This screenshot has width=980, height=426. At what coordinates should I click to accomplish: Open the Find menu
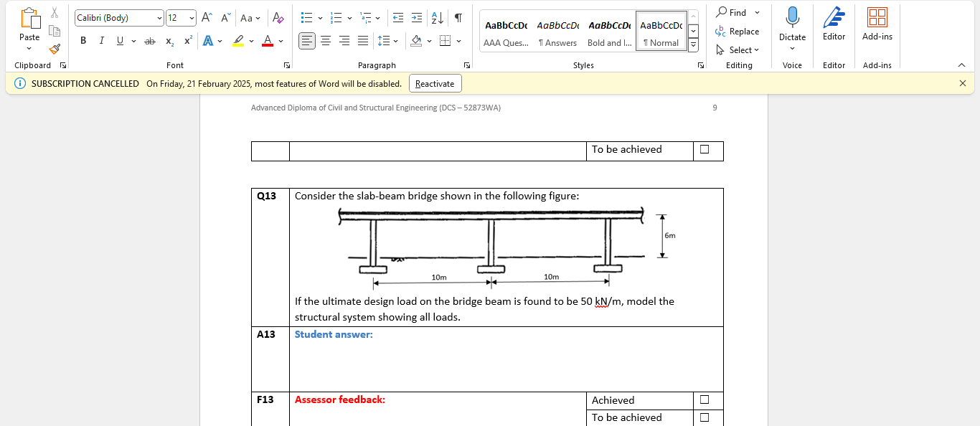(736, 12)
